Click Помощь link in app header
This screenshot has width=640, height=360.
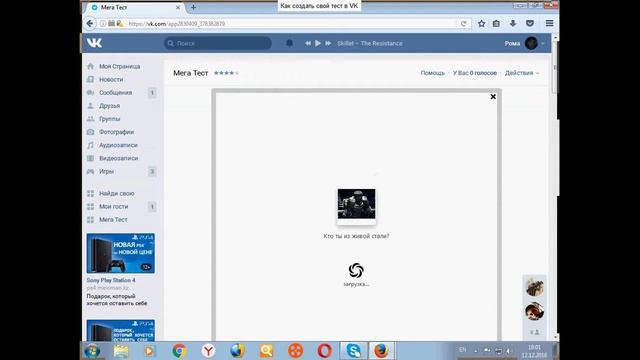[433, 73]
